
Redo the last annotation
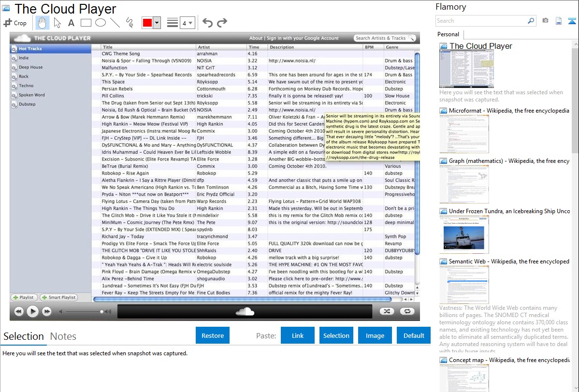[222, 23]
